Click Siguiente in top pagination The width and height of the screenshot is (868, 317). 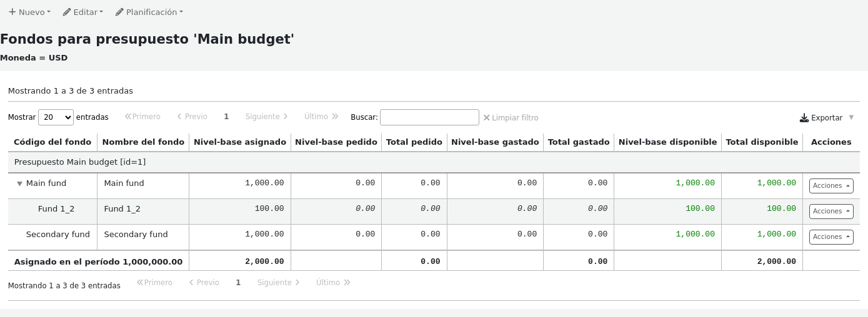[x=266, y=117]
